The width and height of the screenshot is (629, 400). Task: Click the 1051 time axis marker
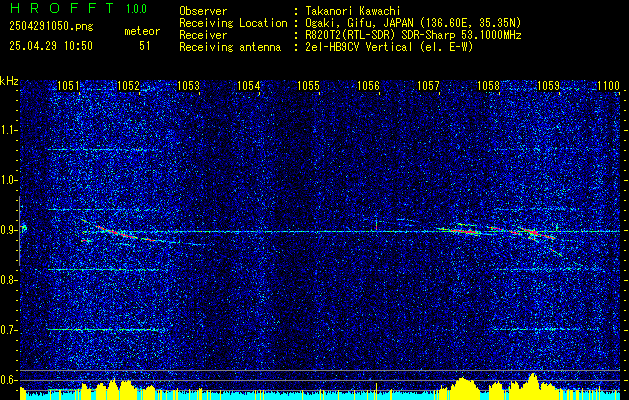[68, 86]
